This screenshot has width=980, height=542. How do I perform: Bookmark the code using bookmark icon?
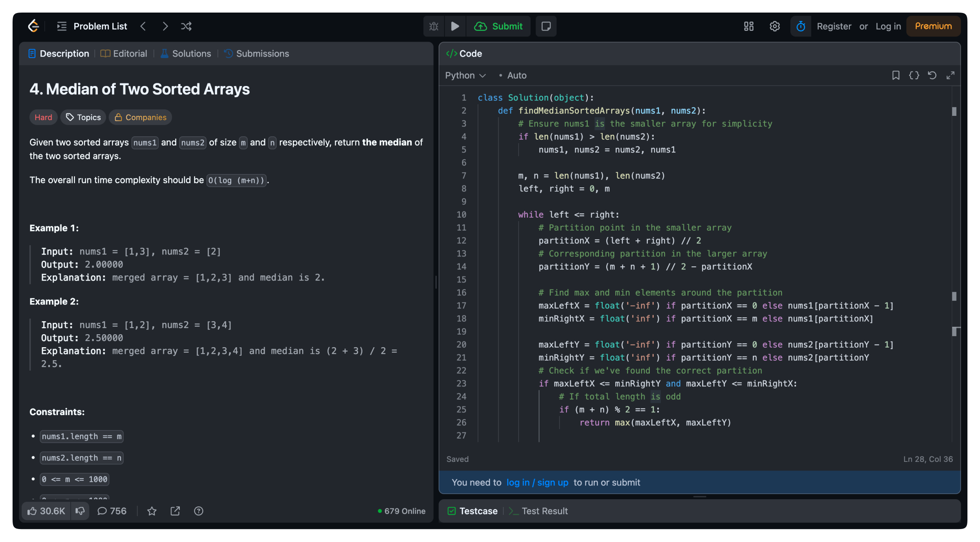pyautogui.click(x=896, y=75)
